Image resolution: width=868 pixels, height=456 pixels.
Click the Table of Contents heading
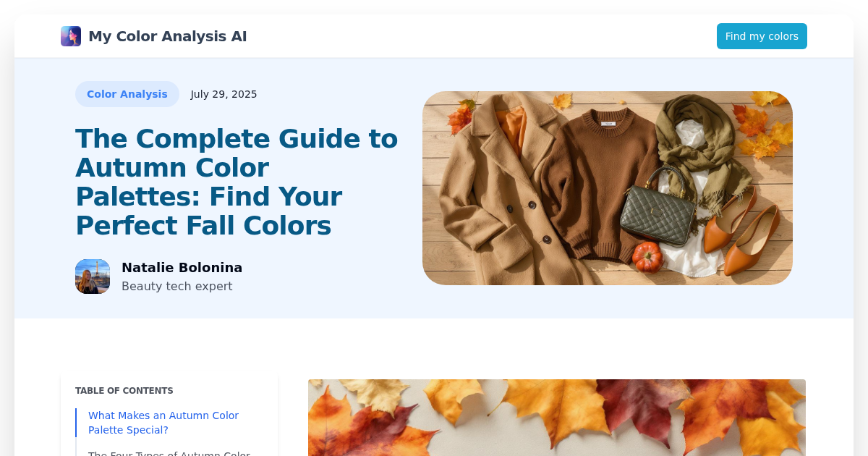point(124,391)
